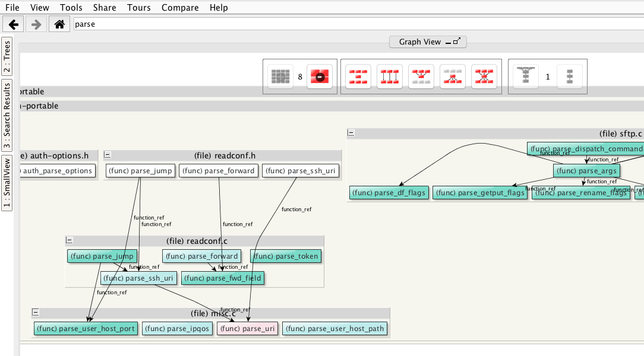Click the search field containing 'parse'

(356, 24)
